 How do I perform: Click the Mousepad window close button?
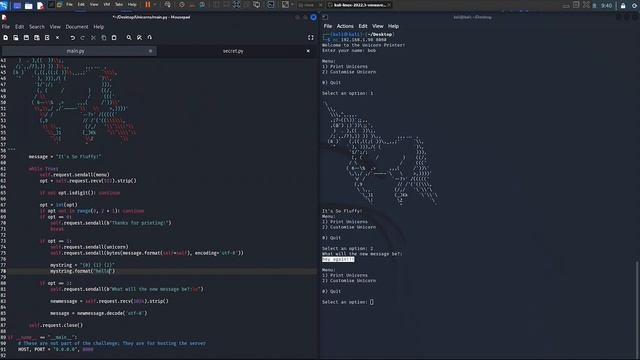tap(313, 17)
